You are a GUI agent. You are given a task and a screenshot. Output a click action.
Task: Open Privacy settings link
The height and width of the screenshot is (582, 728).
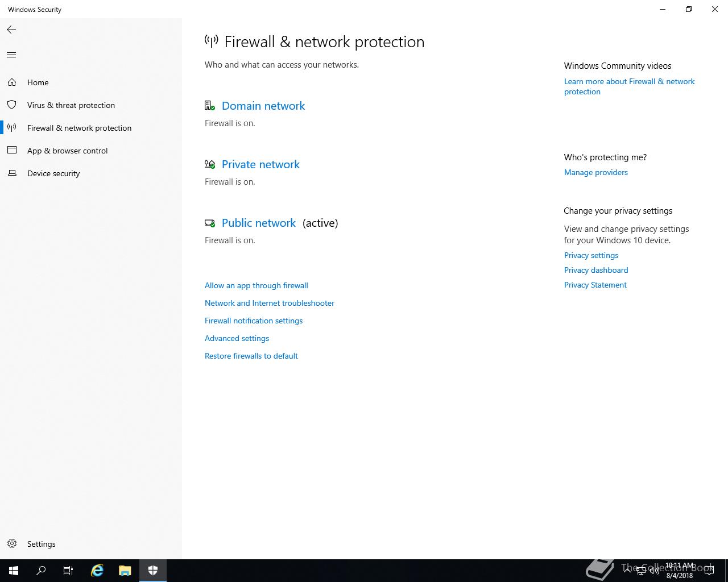(591, 255)
